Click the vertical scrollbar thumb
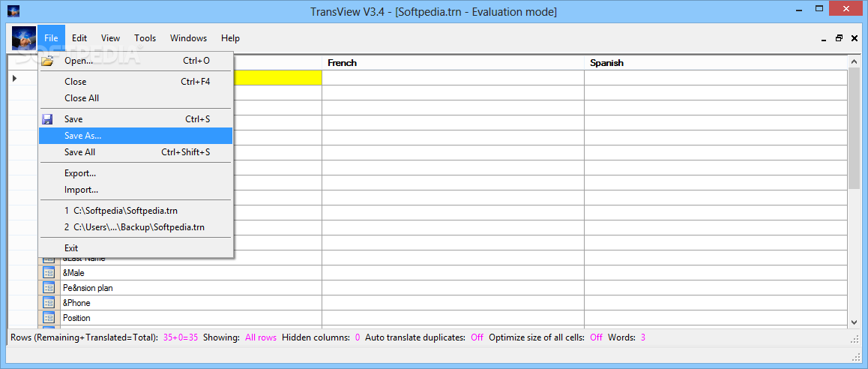 854,129
